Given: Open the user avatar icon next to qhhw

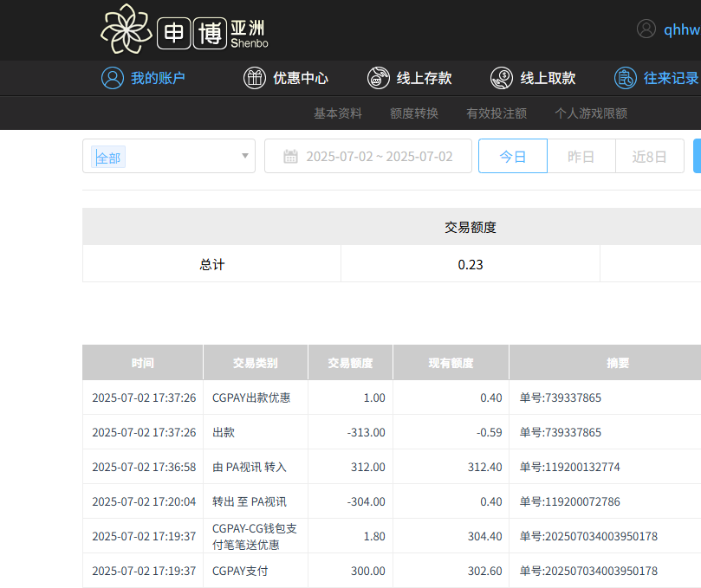Looking at the screenshot, I should pyautogui.click(x=646, y=29).
